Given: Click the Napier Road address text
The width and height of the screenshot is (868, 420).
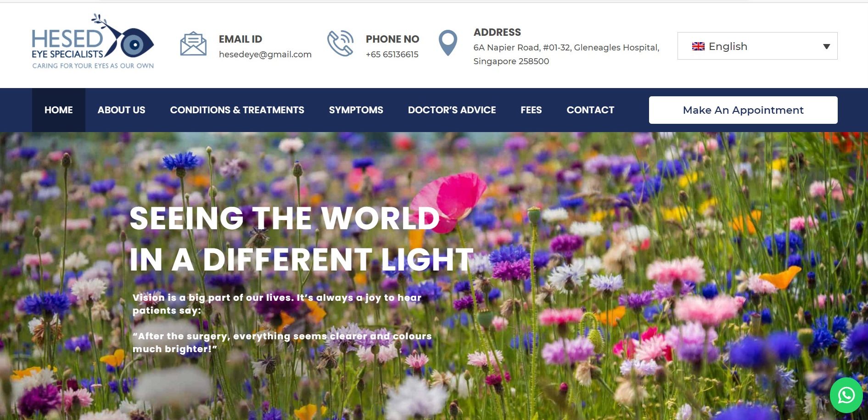Looking at the screenshot, I should click(566, 54).
